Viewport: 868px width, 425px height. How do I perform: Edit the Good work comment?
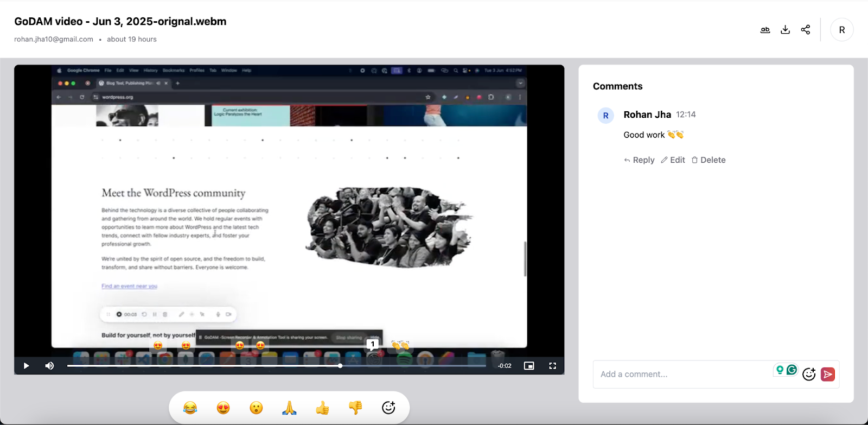673,160
